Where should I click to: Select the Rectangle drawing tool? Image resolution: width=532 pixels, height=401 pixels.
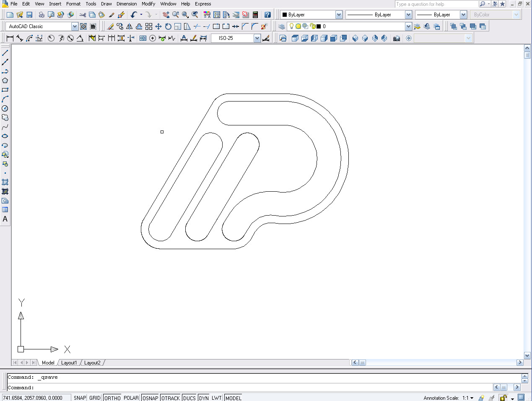point(5,90)
